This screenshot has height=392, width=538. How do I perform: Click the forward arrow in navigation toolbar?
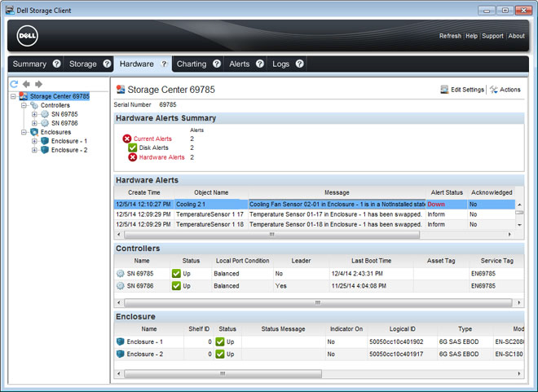pyautogui.click(x=38, y=84)
